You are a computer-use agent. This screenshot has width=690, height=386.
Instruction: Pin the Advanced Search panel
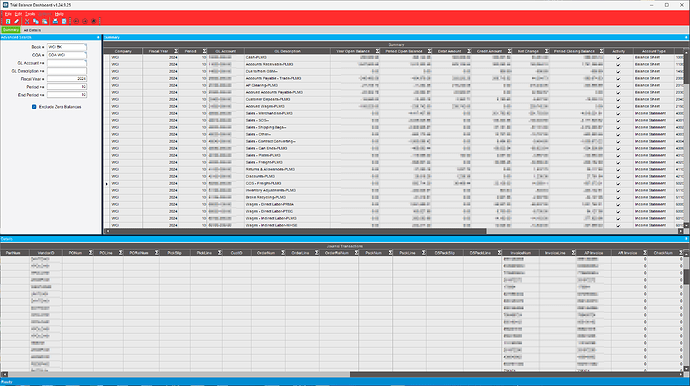(98, 37)
